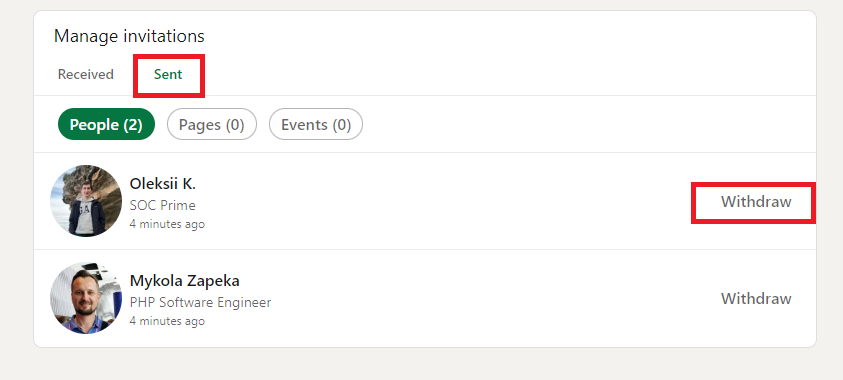
Task: Click the timestamp under PHP Software Engineer
Action: (167, 321)
